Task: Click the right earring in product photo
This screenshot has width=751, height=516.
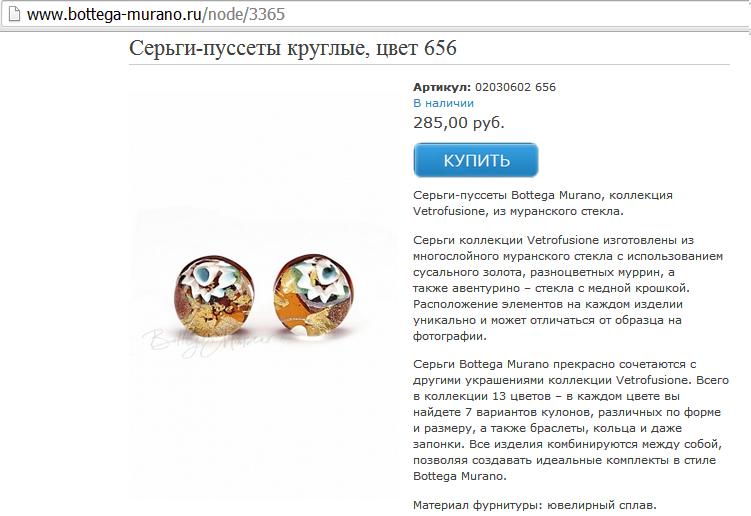Action: [313, 295]
